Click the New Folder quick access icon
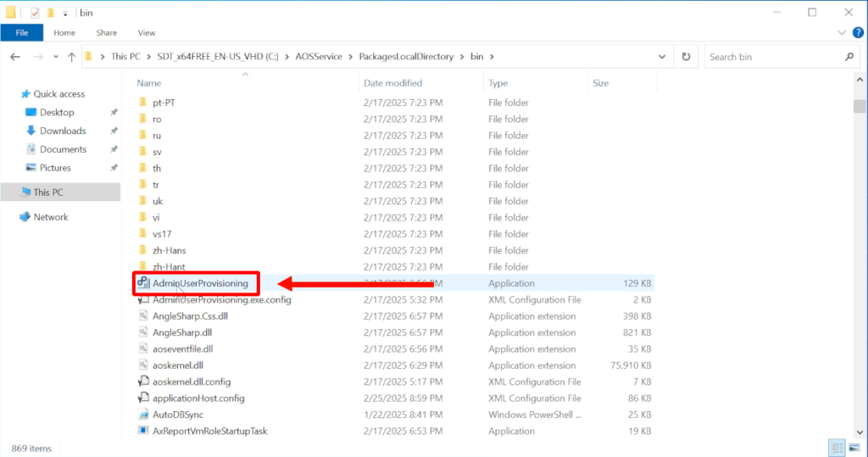Viewport: 868px width, 457px height. [x=50, y=13]
